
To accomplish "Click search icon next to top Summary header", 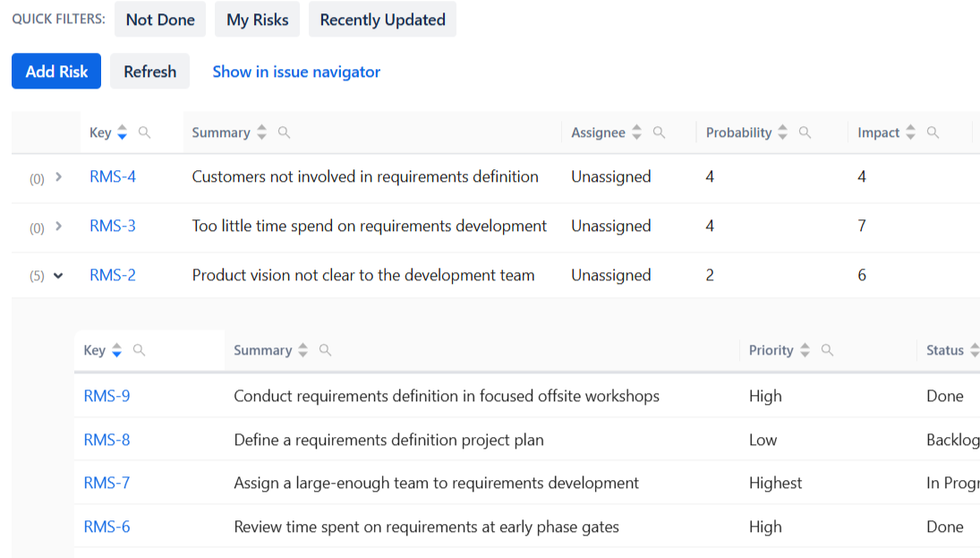I will 285,133.
